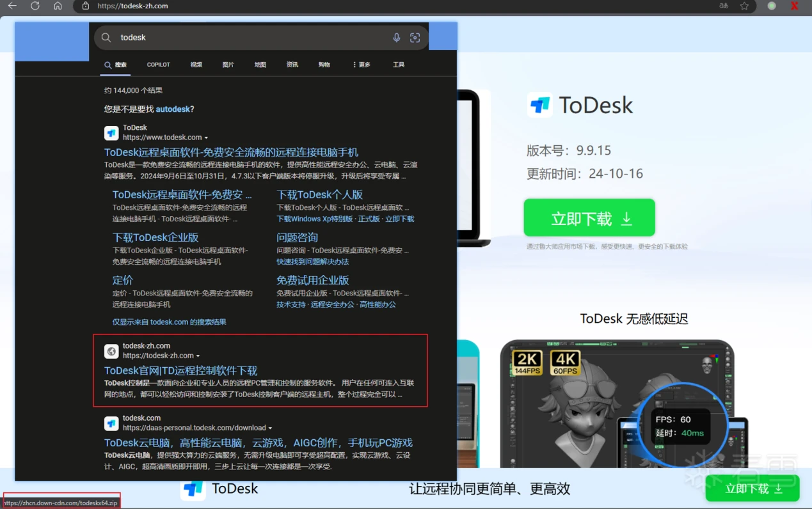Select the 搜索 search tab
812x509 pixels.
point(116,65)
